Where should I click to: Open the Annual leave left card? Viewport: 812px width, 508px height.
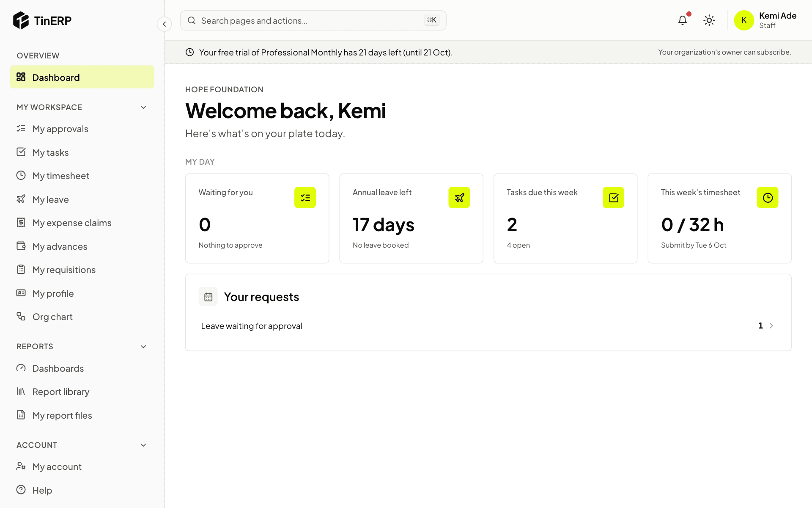411,218
